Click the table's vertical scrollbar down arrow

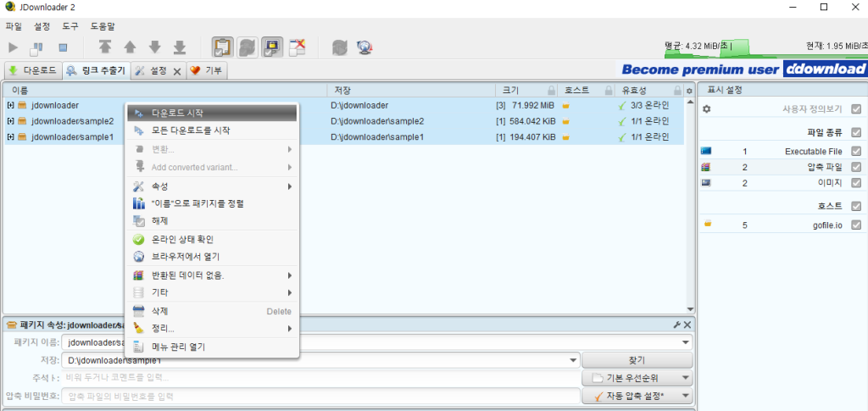click(x=690, y=309)
